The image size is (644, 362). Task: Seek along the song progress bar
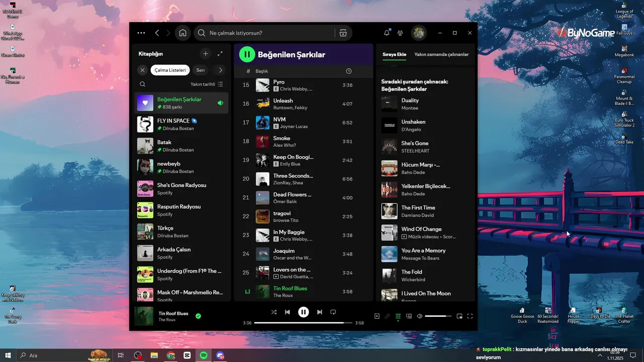click(x=303, y=323)
